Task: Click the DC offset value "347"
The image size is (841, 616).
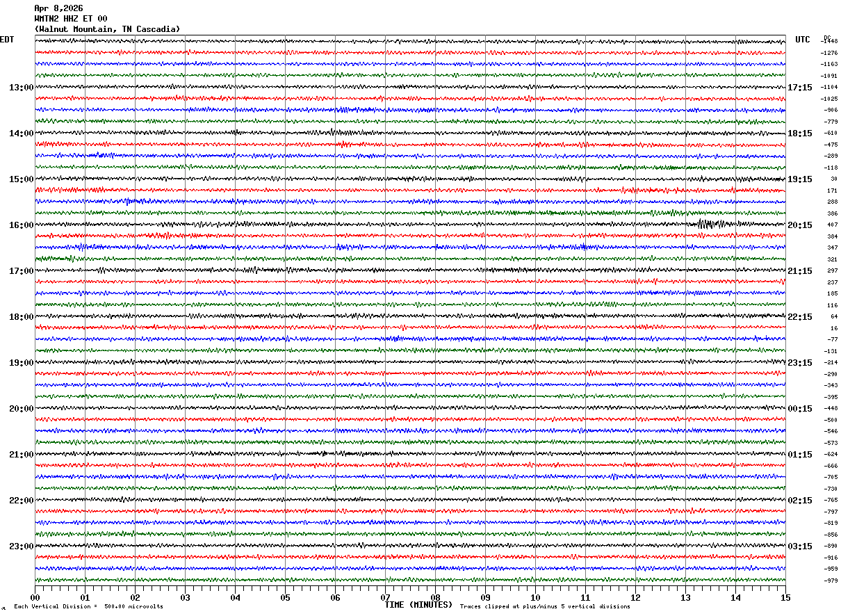Action: click(833, 248)
